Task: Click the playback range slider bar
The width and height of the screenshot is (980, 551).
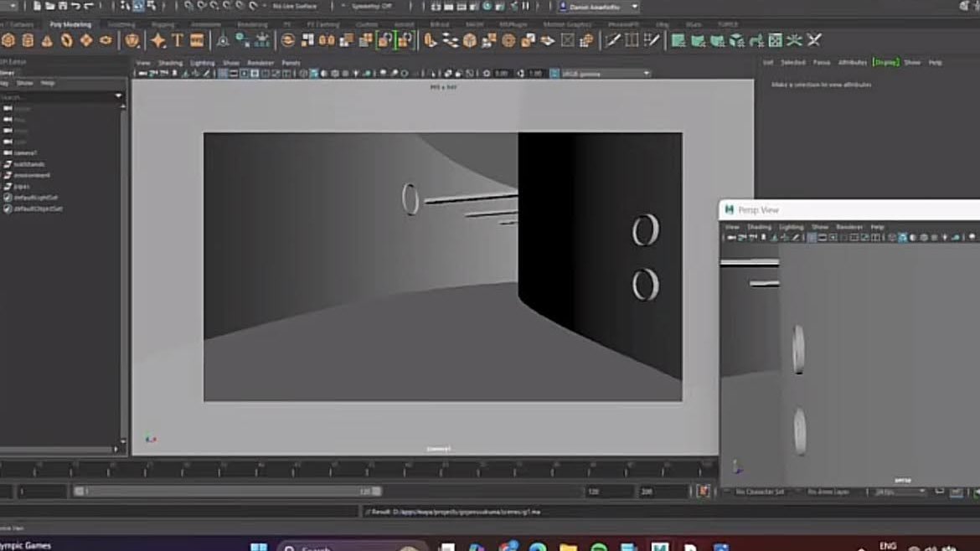Action: coord(228,491)
